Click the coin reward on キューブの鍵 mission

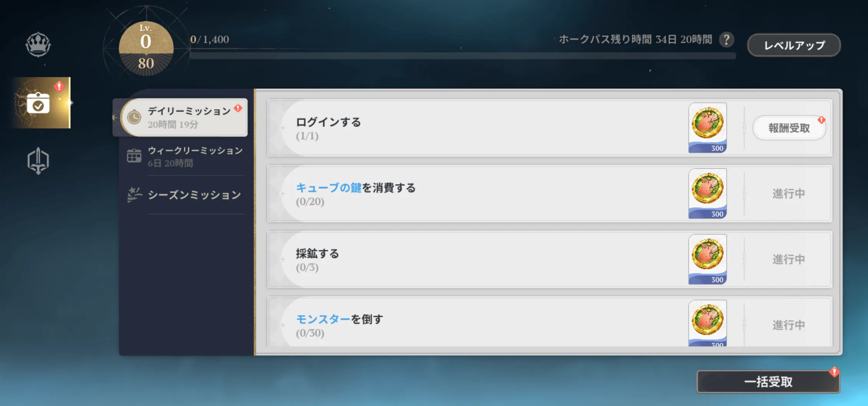tap(707, 194)
